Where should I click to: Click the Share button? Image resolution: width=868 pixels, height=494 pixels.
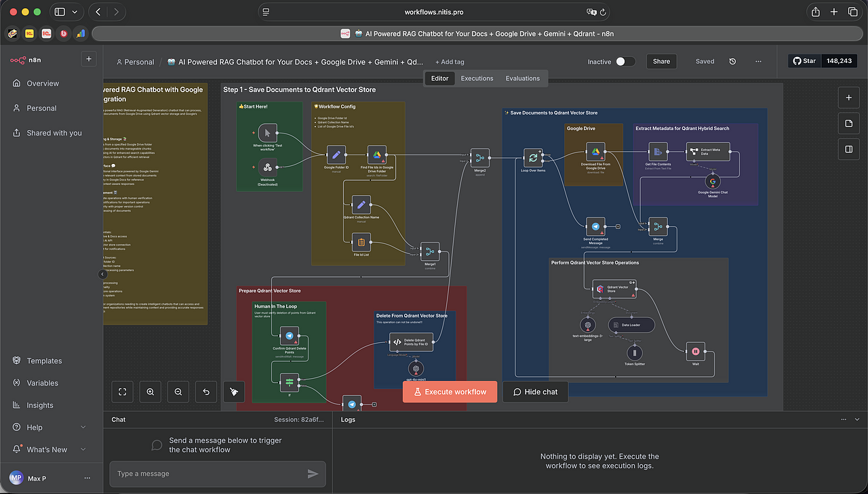[661, 62]
